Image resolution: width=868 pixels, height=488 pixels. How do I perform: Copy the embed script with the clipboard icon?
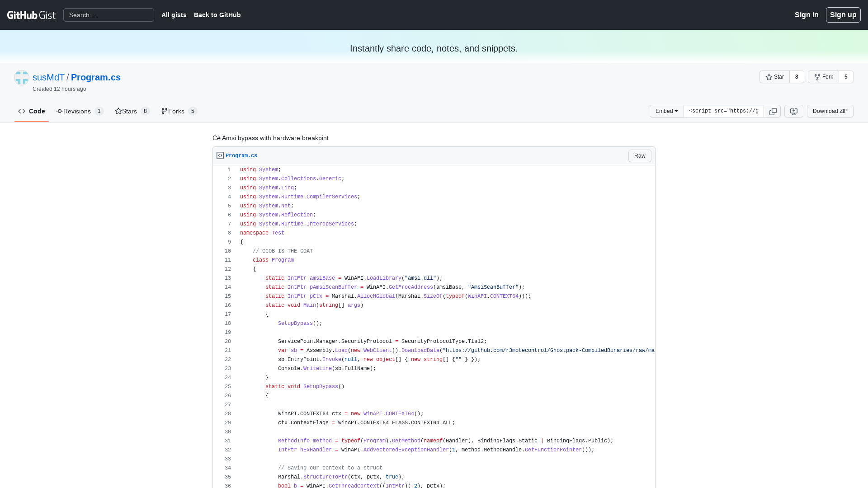773,111
